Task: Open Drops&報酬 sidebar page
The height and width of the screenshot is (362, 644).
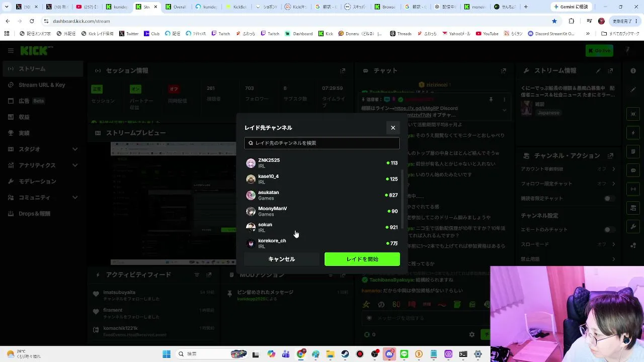Action: [43, 214]
